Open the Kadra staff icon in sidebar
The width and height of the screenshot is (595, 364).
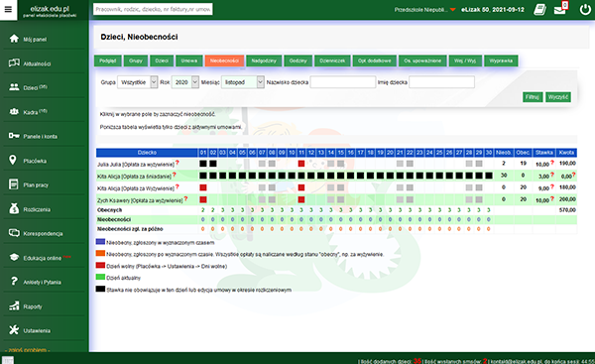click(x=14, y=112)
